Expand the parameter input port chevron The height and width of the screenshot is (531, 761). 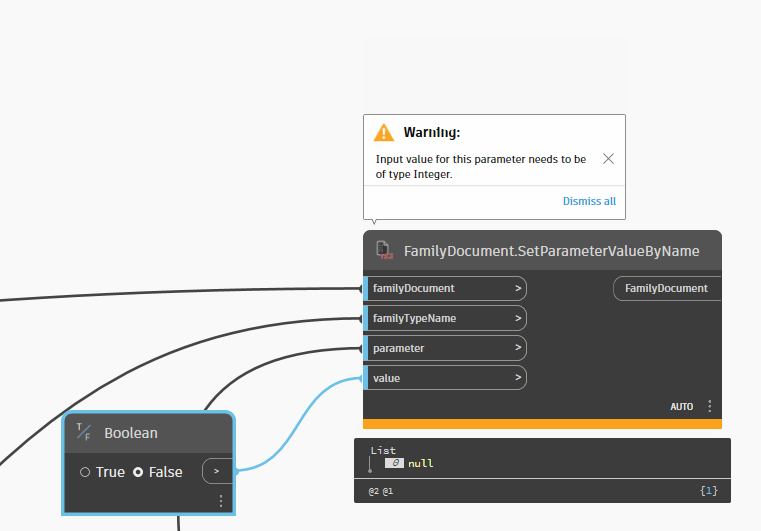point(518,348)
